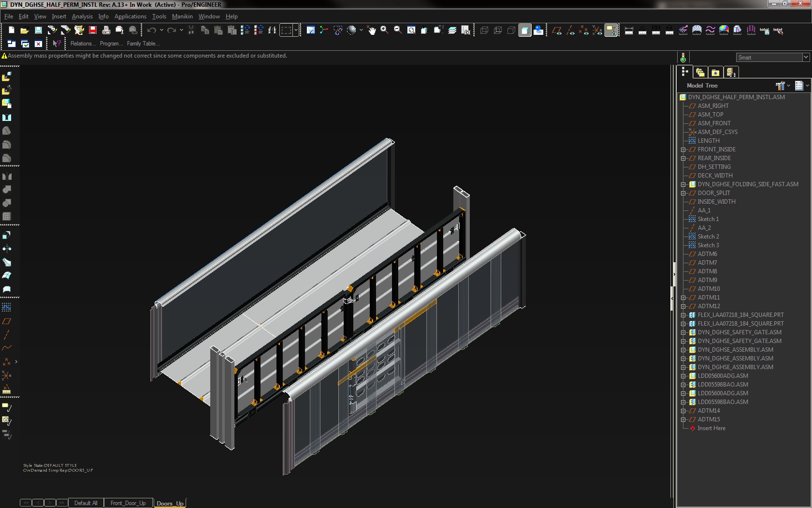Save the model with the blue disk icon
This screenshot has width=812, height=508.
point(38,30)
